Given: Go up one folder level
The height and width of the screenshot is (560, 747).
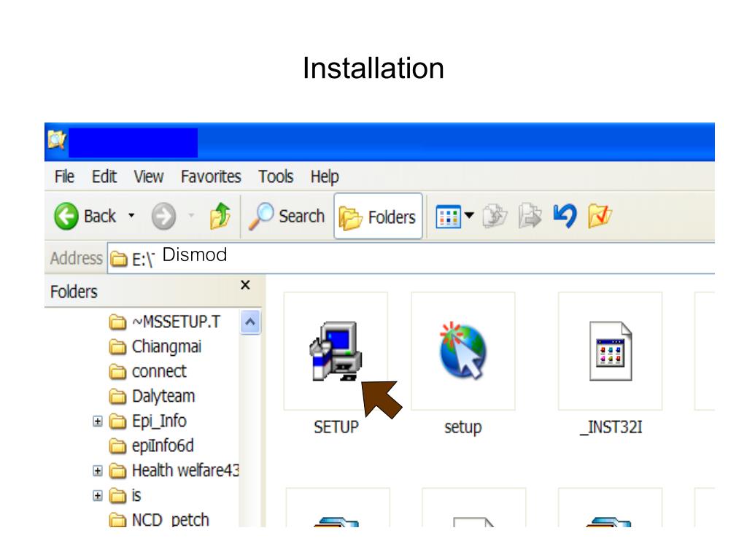Looking at the screenshot, I should click(x=220, y=216).
